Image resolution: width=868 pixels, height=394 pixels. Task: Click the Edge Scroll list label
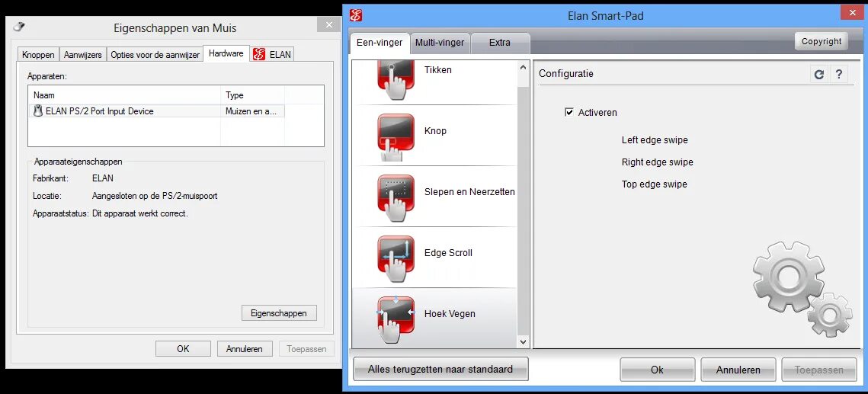448,253
